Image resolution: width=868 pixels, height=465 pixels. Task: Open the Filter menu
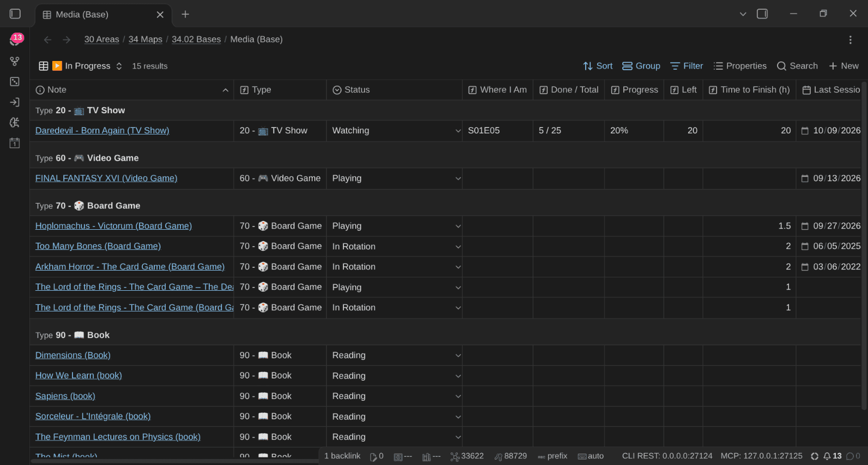[x=687, y=66]
